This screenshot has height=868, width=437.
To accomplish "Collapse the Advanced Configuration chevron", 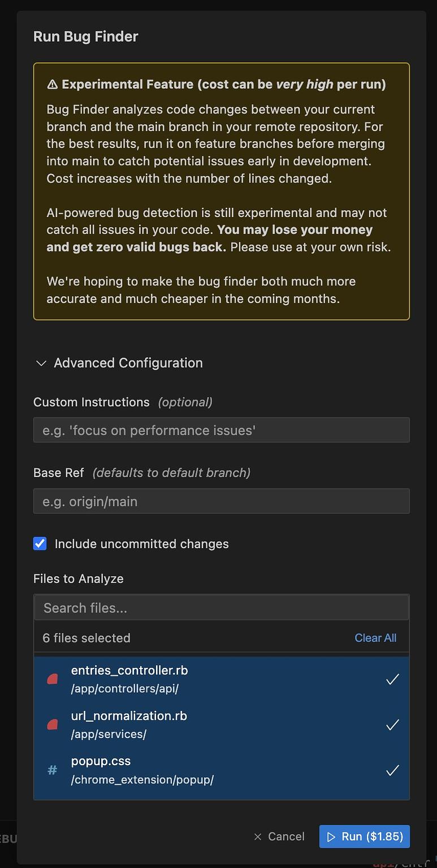I will tap(41, 363).
